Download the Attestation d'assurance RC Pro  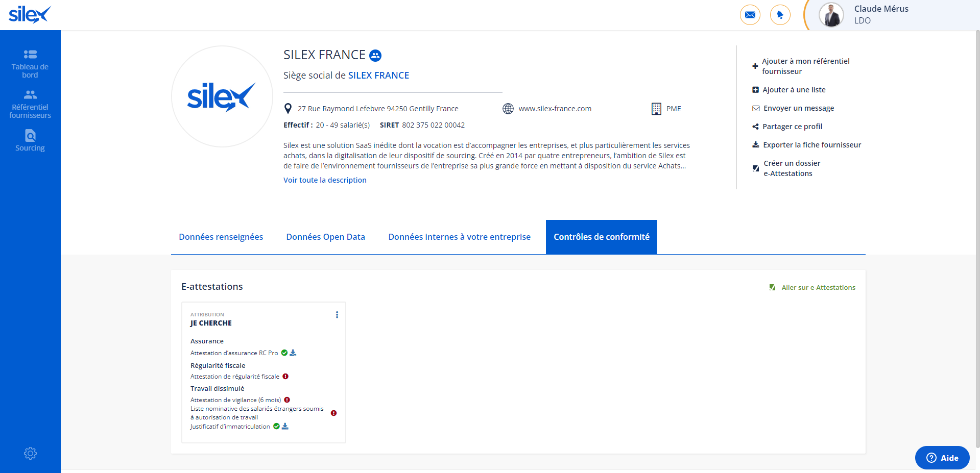click(293, 353)
